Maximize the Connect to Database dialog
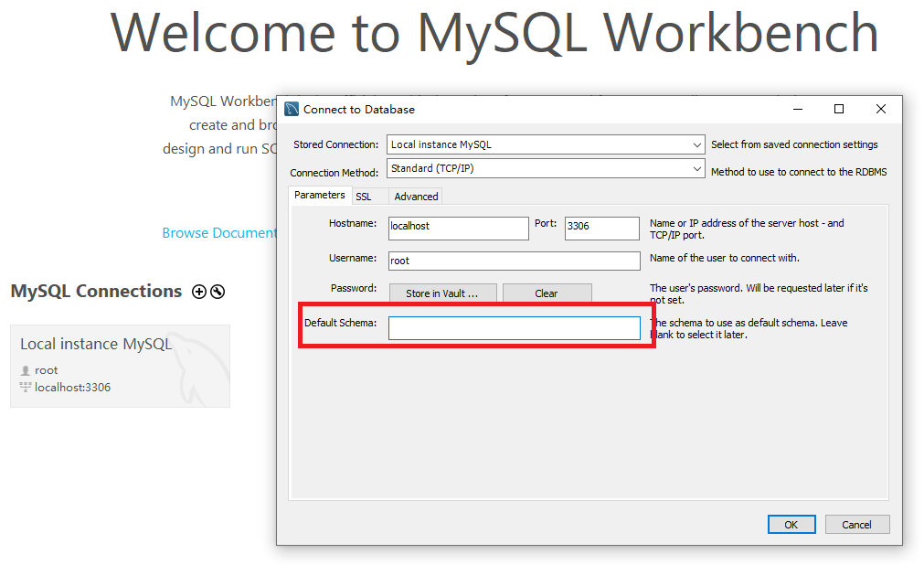The height and width of the screenshot is (565, 924). 839,109
